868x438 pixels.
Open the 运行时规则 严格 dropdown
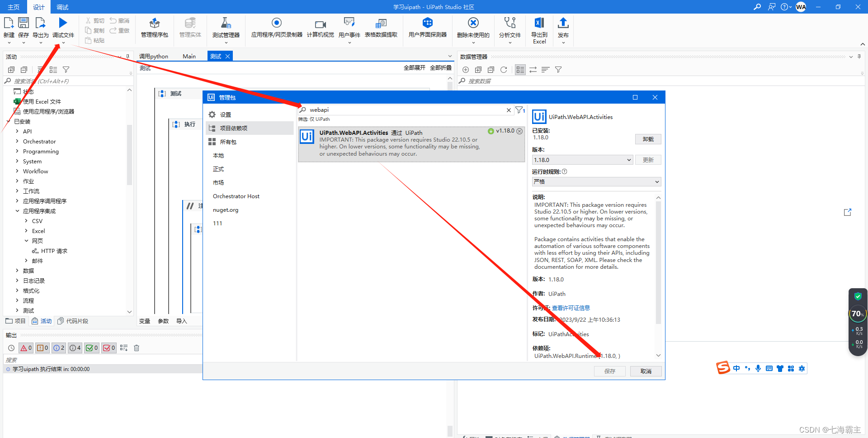[596, 181]
